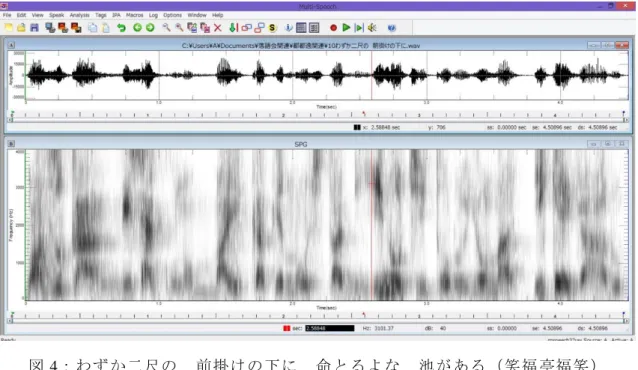Image resolution: width=638 pixels, height=370 pixels.
Task: Click the speaker volume icon
Action: tap(372, 28)
